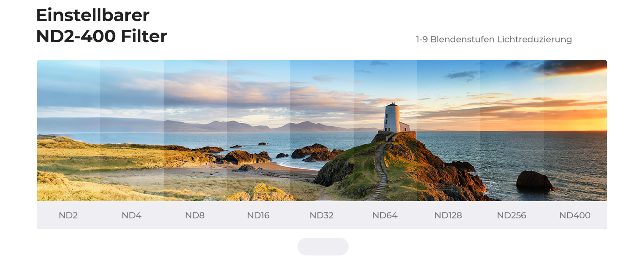
Task: Pick the ND32 filter label
Action: (x=322, y=215)
